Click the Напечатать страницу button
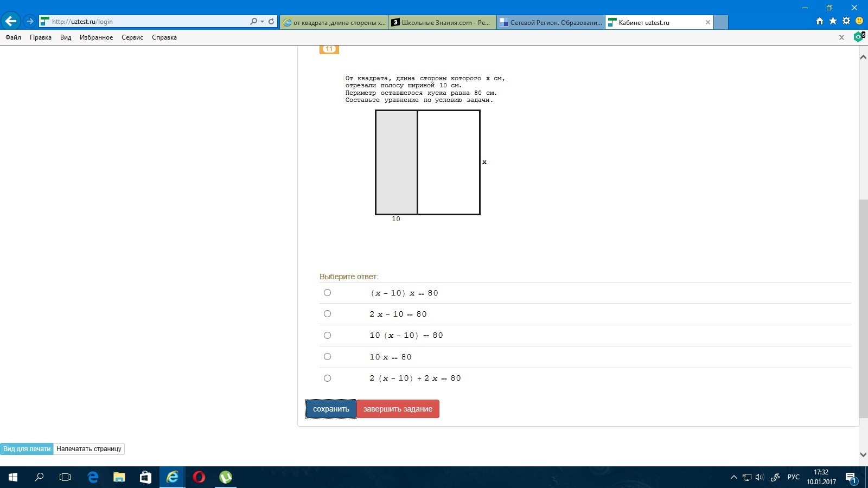Viewport: 868px width, 488px height. 88,449
